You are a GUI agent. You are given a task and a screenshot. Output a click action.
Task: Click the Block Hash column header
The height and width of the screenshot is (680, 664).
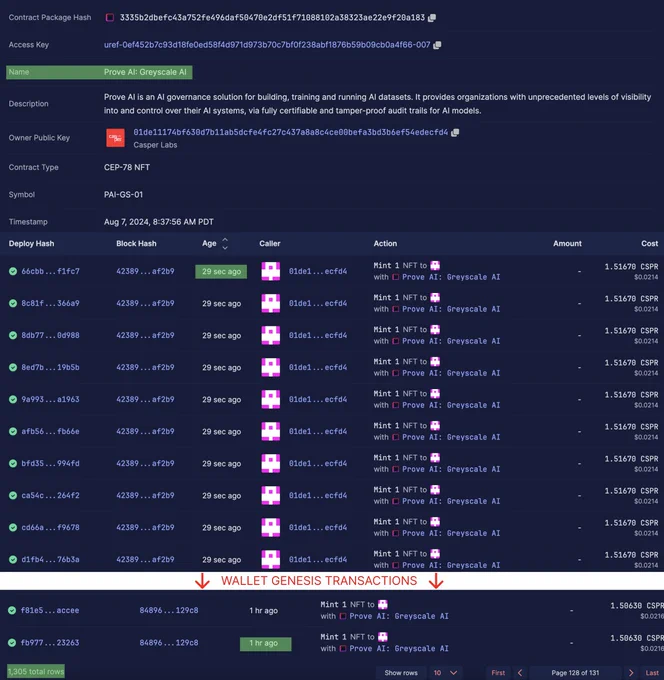pos(136,243)
